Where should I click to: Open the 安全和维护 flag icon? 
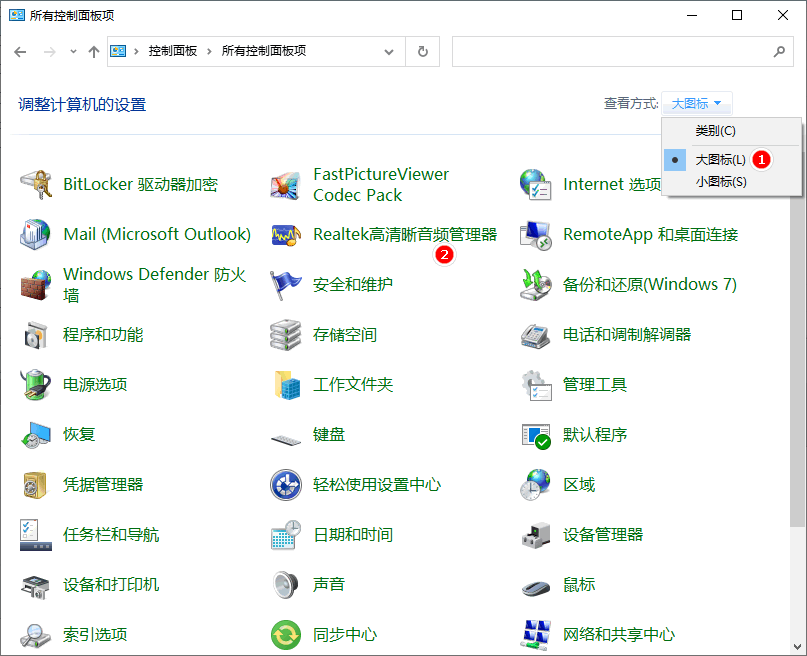click(x=286, y=285)
